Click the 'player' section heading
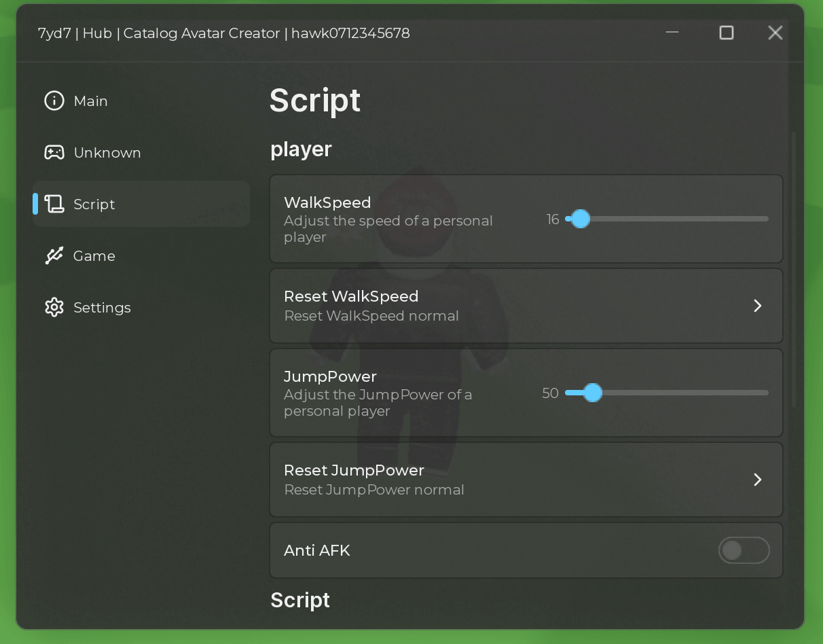Viewport: 823px width, 644px height. tap(301, 149)
